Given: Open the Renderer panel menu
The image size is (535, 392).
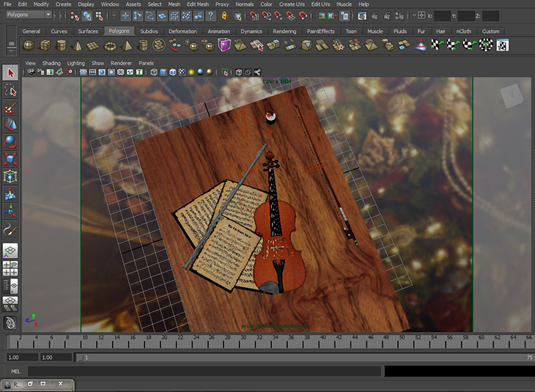Looking at the screenshot, I should tap(121, 63).
